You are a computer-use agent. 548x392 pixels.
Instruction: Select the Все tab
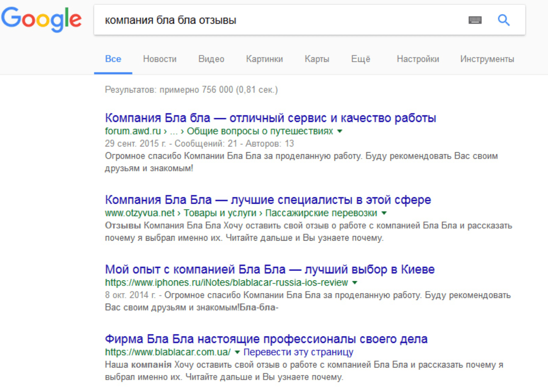coord(113,59)
